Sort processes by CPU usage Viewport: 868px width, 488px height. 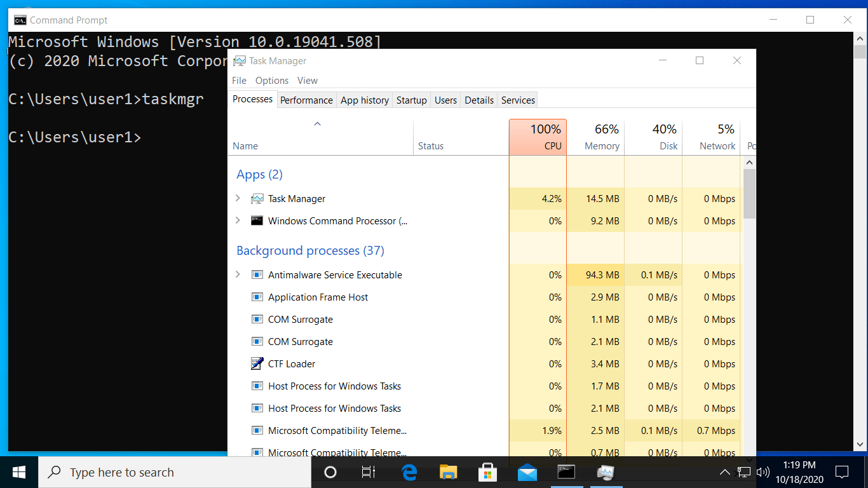[x=538, y=137]
